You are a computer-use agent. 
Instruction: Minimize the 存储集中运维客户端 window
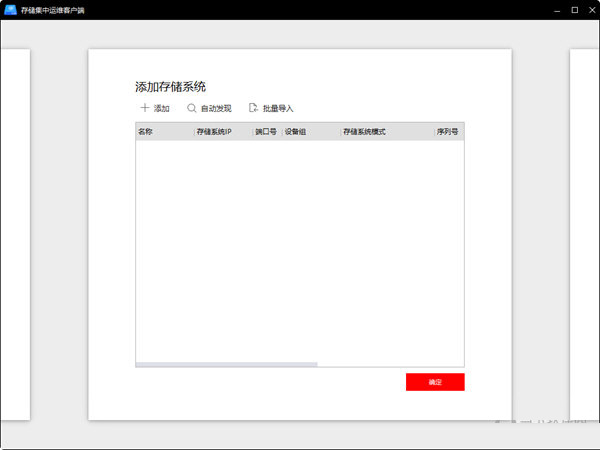pos(557,10)
